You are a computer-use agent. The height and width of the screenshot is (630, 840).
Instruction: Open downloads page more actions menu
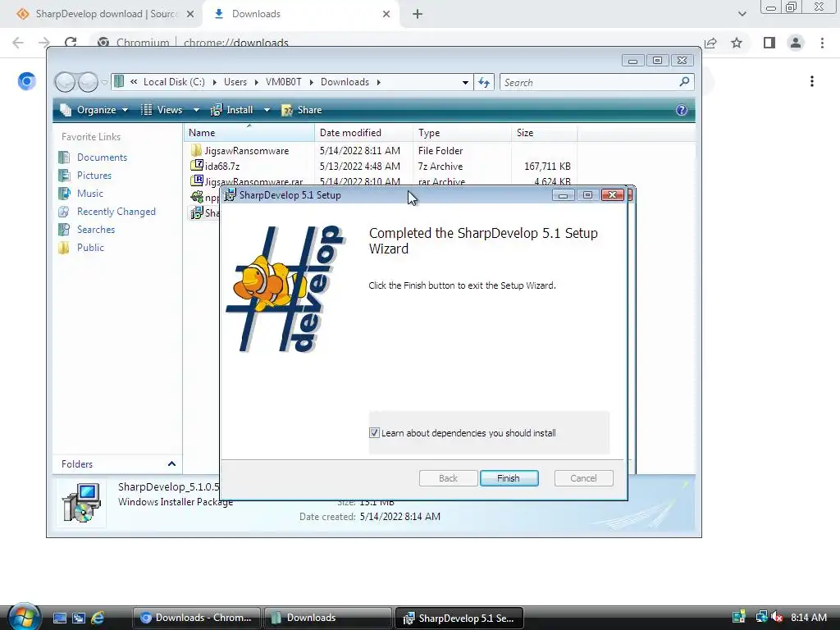click(x=812, y=81)
